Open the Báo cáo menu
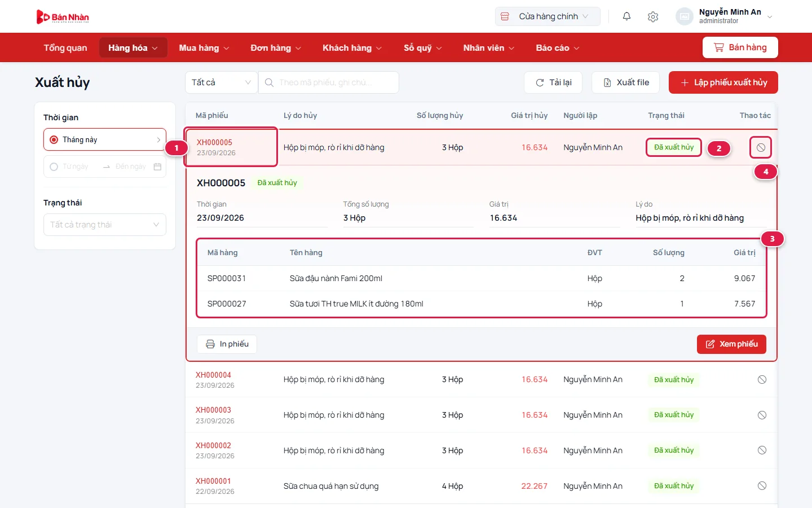The width and height of the screenshot is (812, 508). click(558, 48)
